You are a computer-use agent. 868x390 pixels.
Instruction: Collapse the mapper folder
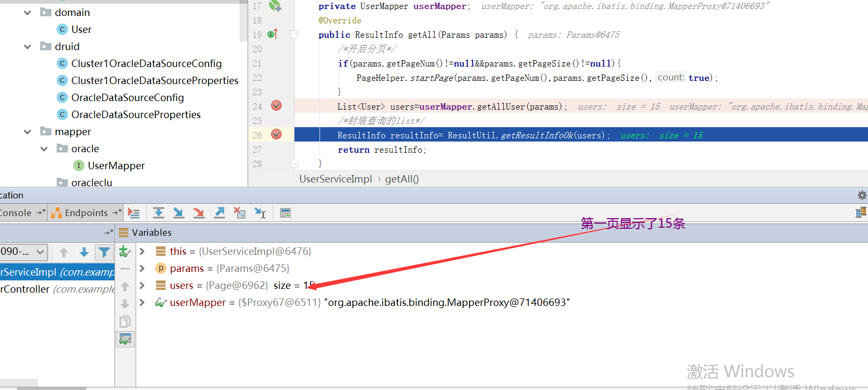click(28, 131)
